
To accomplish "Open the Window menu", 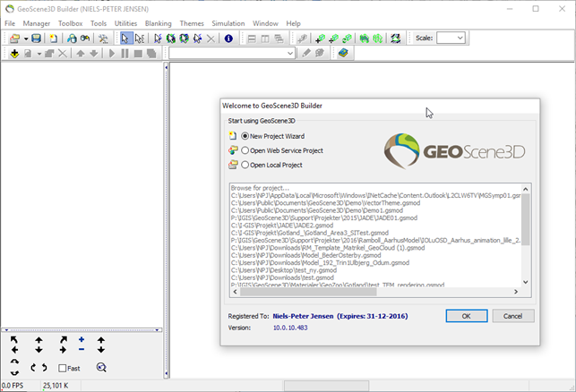I will (265, 23).
